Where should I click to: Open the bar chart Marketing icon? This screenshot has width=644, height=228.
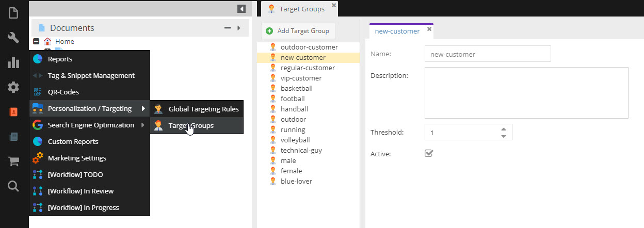(13, 62)
